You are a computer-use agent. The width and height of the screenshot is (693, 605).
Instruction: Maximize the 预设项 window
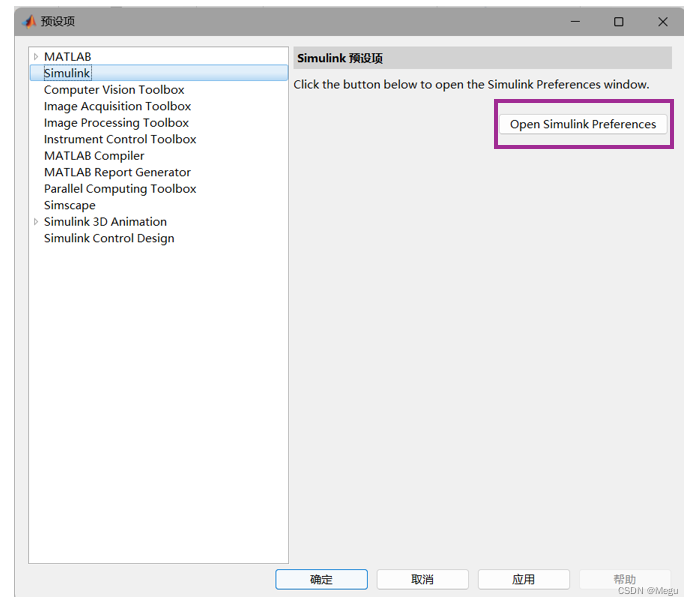[x=619, y=22]
